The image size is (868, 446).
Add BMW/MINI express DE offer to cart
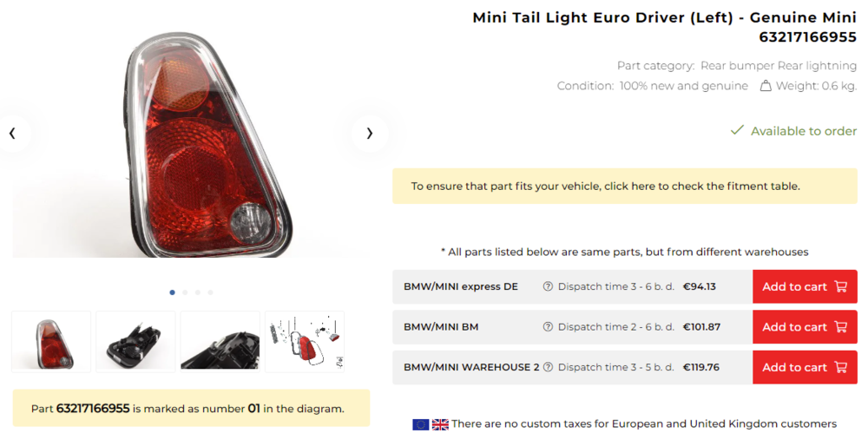point(804,287)
